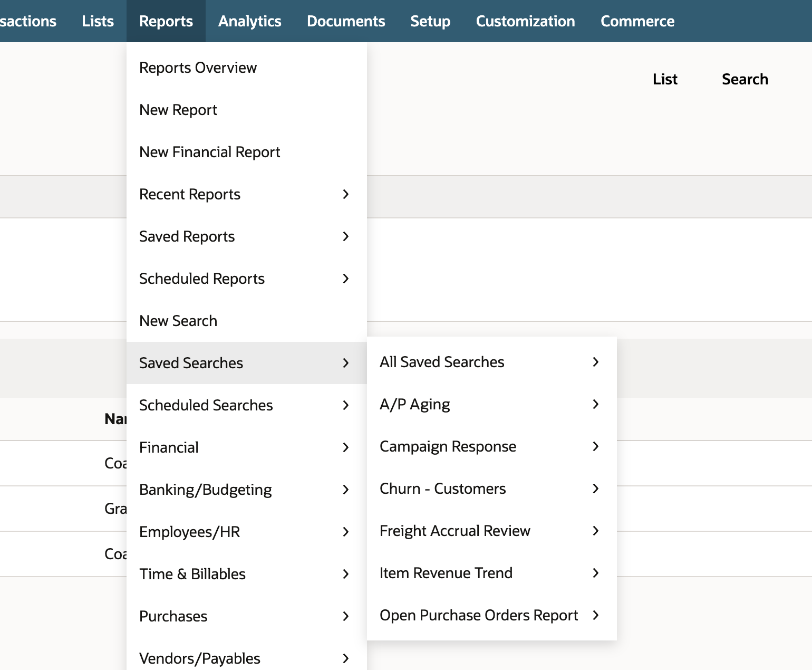The width and height of the screenshot is (812, 670).
Task: Expand the Item Revenue Trend chevron
Action: pyautogui.click(x=596, y=573)
